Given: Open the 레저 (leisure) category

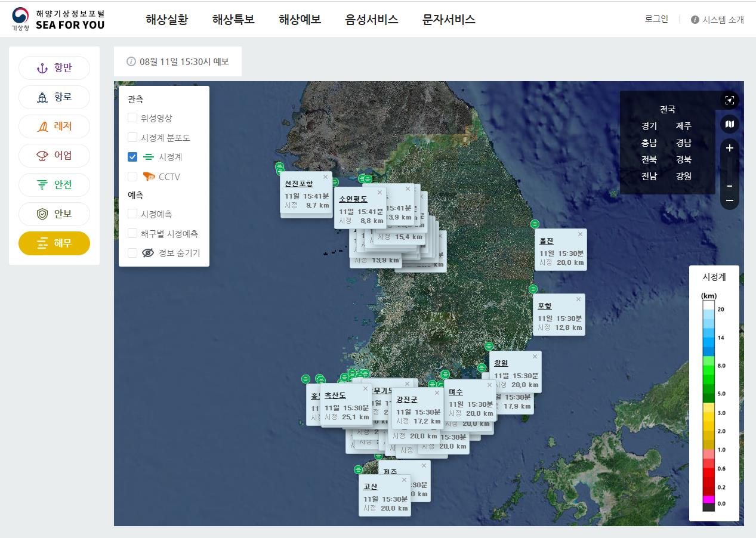Looking at the screenshot, I should [54, 126].
